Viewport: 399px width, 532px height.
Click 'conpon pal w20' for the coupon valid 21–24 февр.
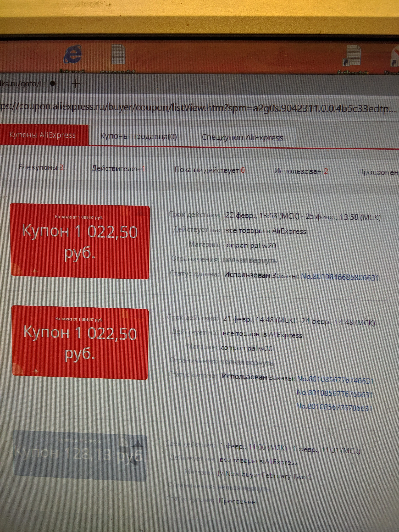coord(247,348)
